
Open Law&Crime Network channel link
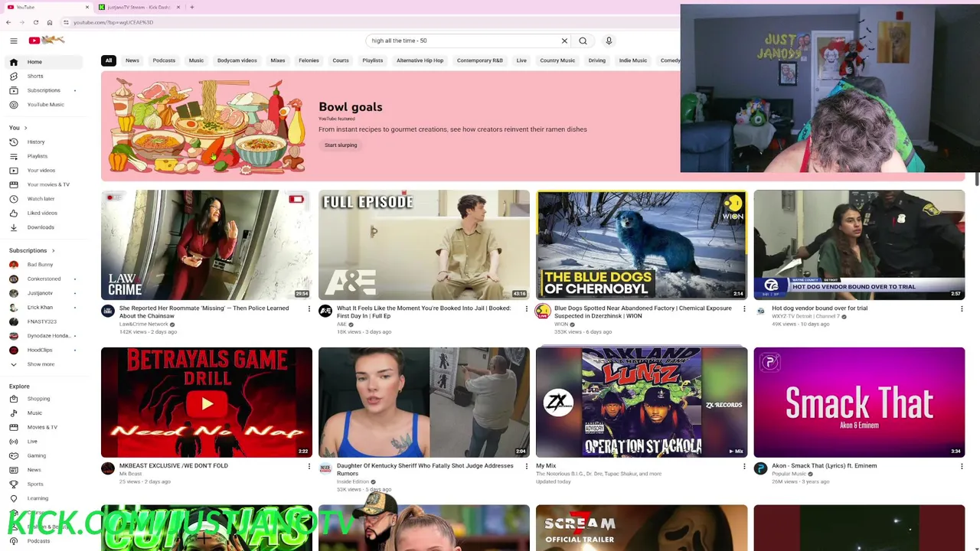coord(144,324)
